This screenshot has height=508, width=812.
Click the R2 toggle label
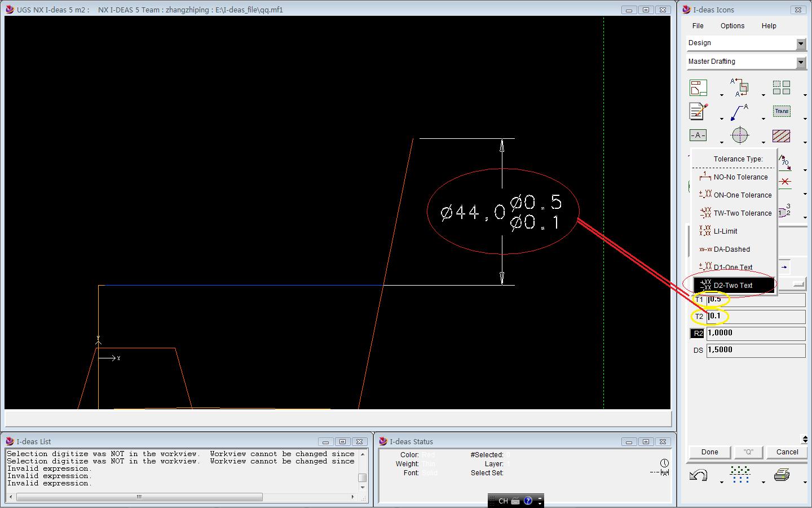coord(698,334)
